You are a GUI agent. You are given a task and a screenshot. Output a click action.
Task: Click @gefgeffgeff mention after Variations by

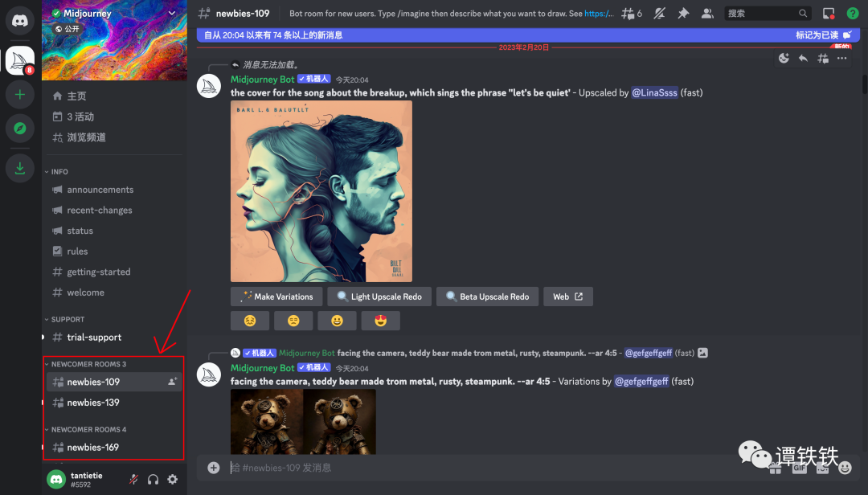641,382
